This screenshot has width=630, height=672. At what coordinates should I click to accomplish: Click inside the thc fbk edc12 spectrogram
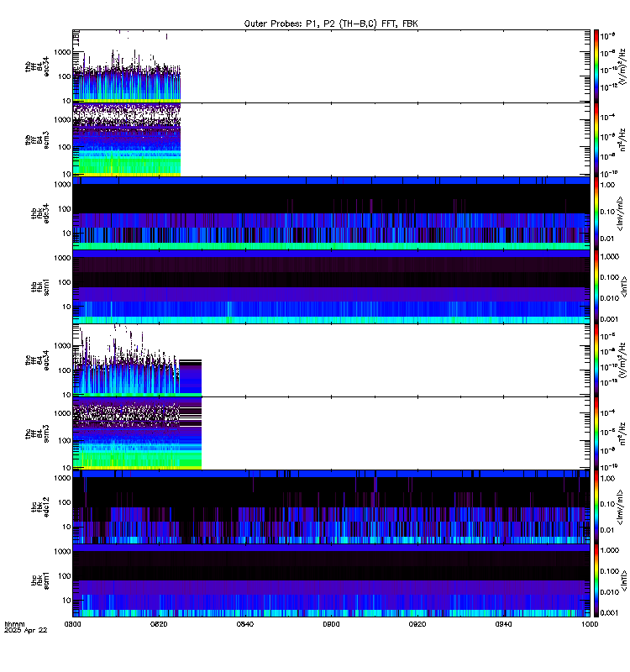331,507
